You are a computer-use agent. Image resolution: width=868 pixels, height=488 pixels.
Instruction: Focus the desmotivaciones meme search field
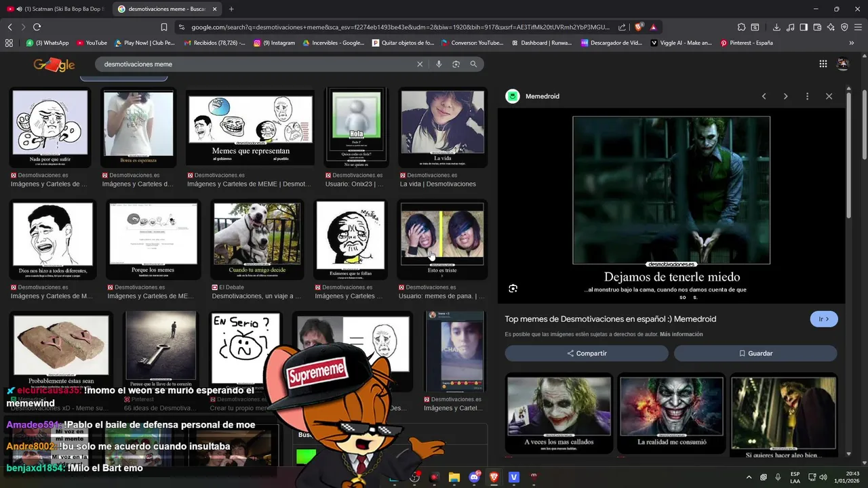click(x=258, y=64)
